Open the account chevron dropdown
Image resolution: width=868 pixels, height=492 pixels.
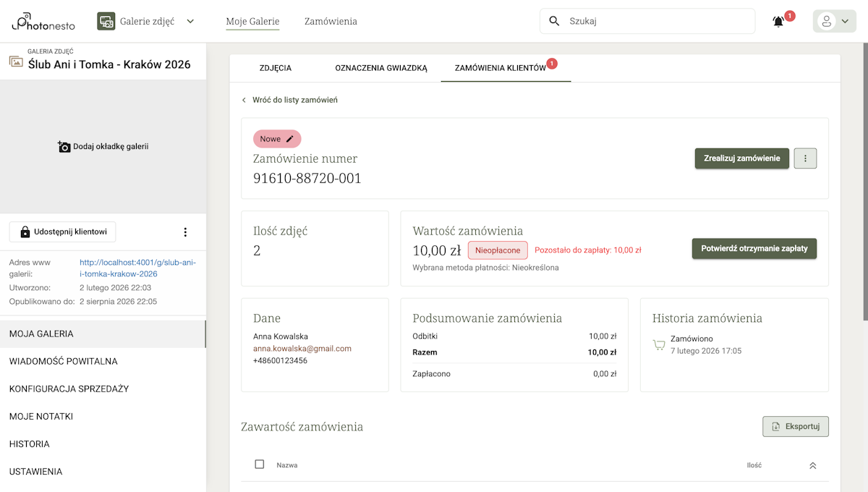pyautogui.click(x=843, y=21)
